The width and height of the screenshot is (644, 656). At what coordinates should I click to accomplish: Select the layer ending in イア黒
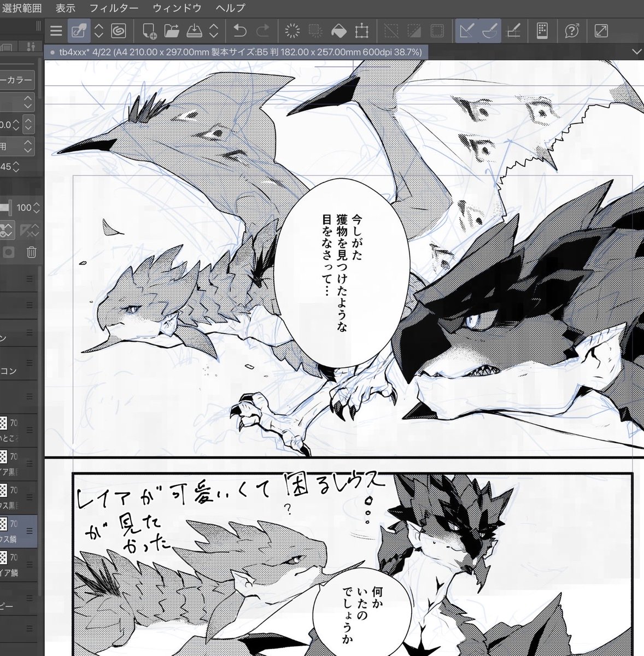pos(19,464)
